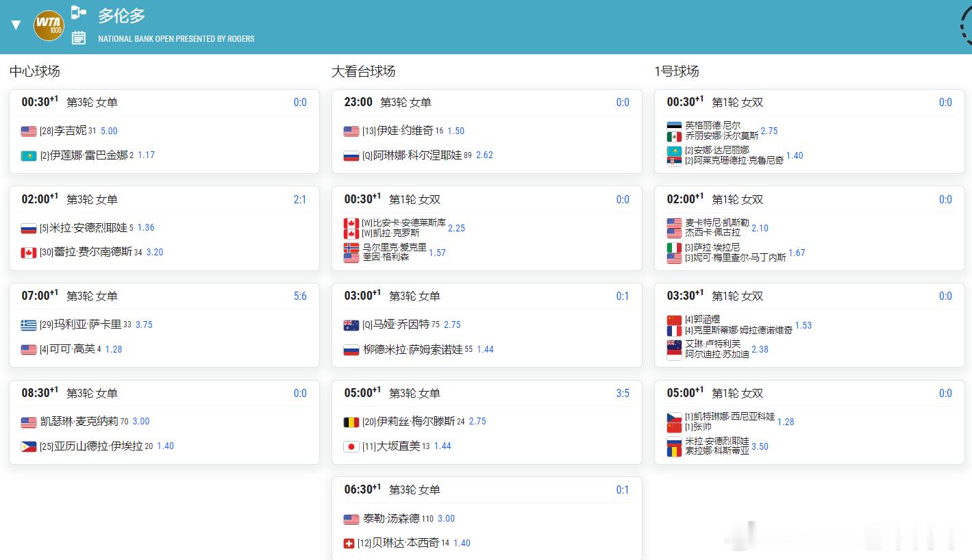Screen dimensions: 972x560
Task: Click the USA flag beside 李吉妮
Action: (29, 131)
